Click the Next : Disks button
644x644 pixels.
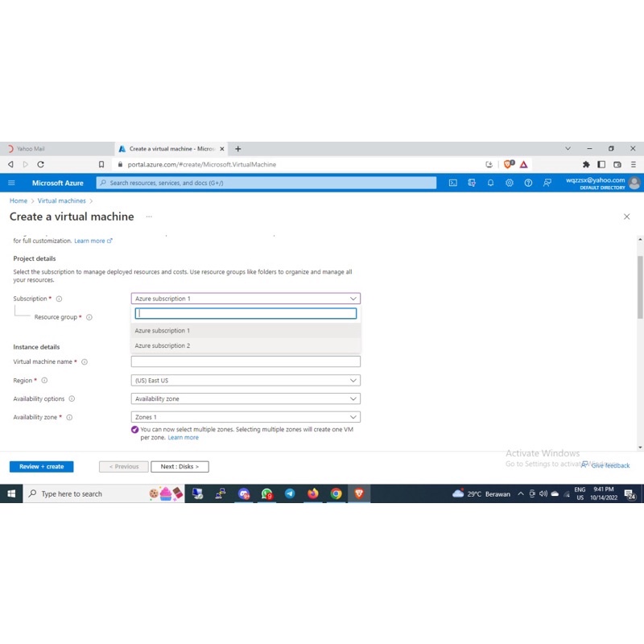(x=180, y=467)
